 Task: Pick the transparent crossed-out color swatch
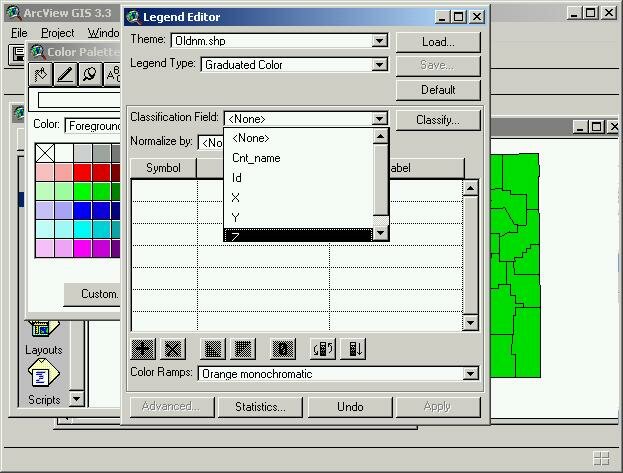(x=45, y=153)
